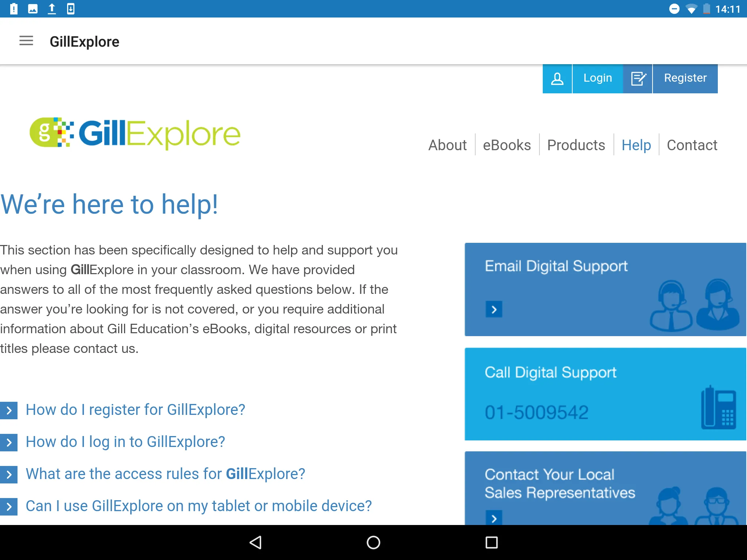The height and width of the screenshot is (560, 747).
Task: Select the About navigation menu item
Action: point(446,144)
